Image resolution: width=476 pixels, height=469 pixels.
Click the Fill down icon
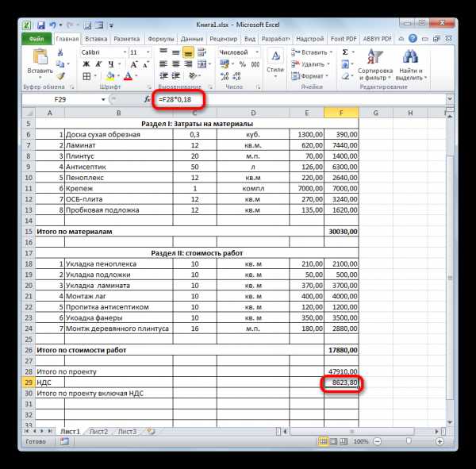[345, 64]
